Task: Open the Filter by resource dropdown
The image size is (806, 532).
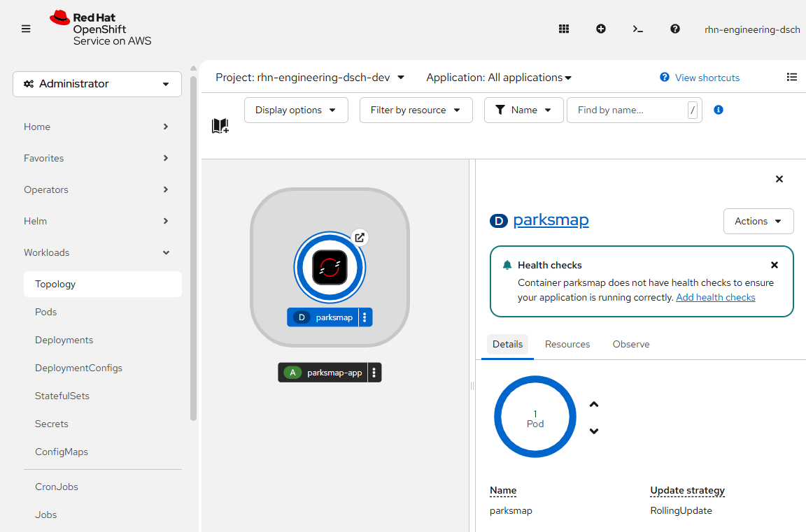Action: click(x=416, y=110)
